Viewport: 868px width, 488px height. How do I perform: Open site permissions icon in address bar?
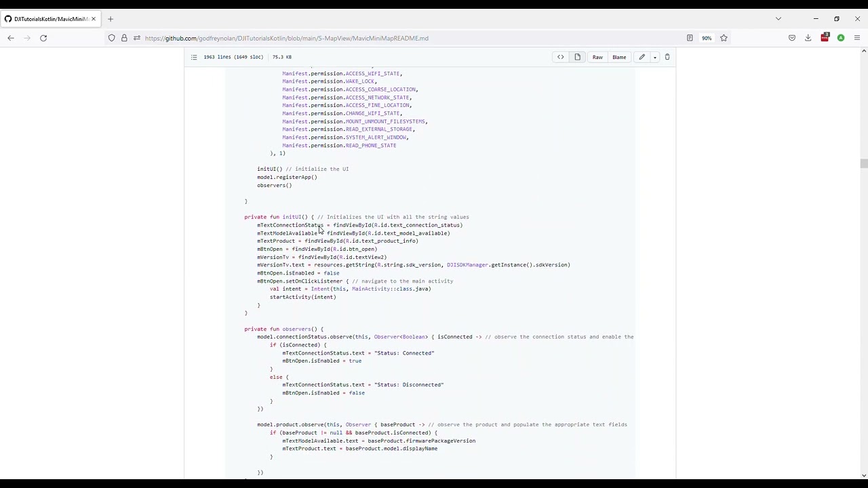pyautogui.click(x=136, y=38)
